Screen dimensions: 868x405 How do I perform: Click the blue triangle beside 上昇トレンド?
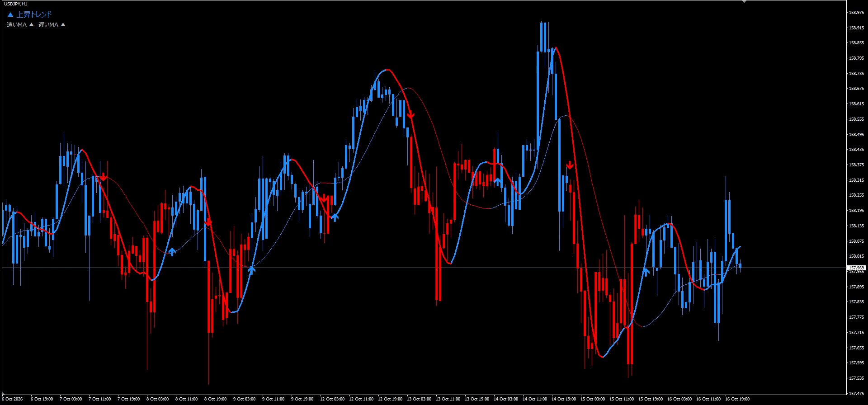point(10,15)
